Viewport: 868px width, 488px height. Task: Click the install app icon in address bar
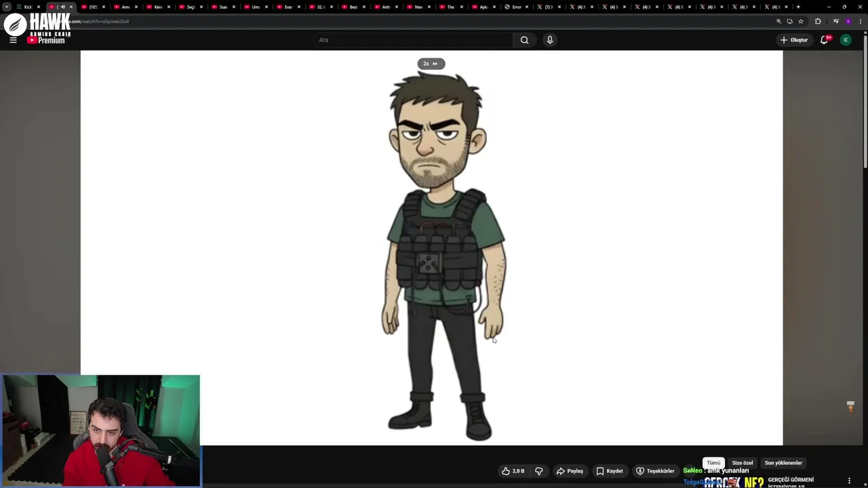click(789, 21)
